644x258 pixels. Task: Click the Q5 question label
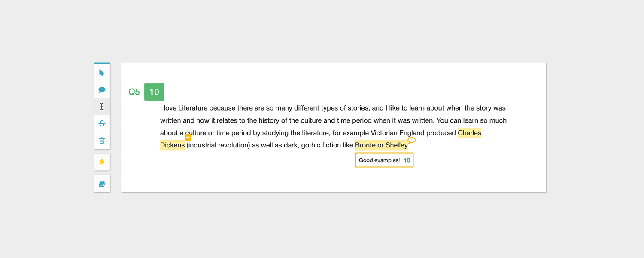tap(134, 92)
